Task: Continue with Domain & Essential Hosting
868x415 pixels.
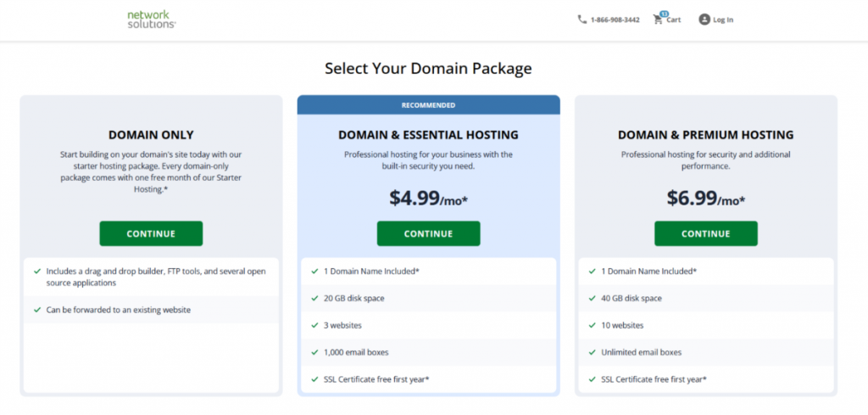Action: click(x=428, y=233)
